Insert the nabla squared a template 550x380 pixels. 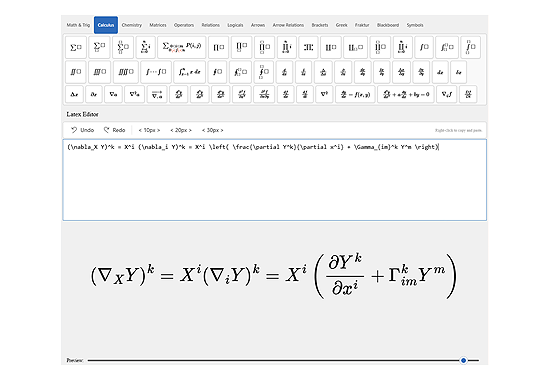click(134, 94)
